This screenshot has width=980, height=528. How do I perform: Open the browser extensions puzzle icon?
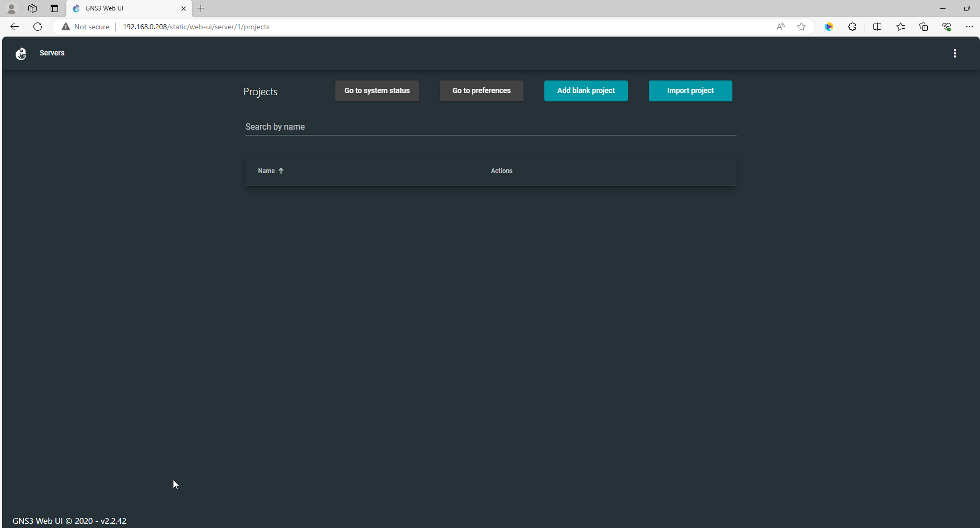click(x=852, y=27)
